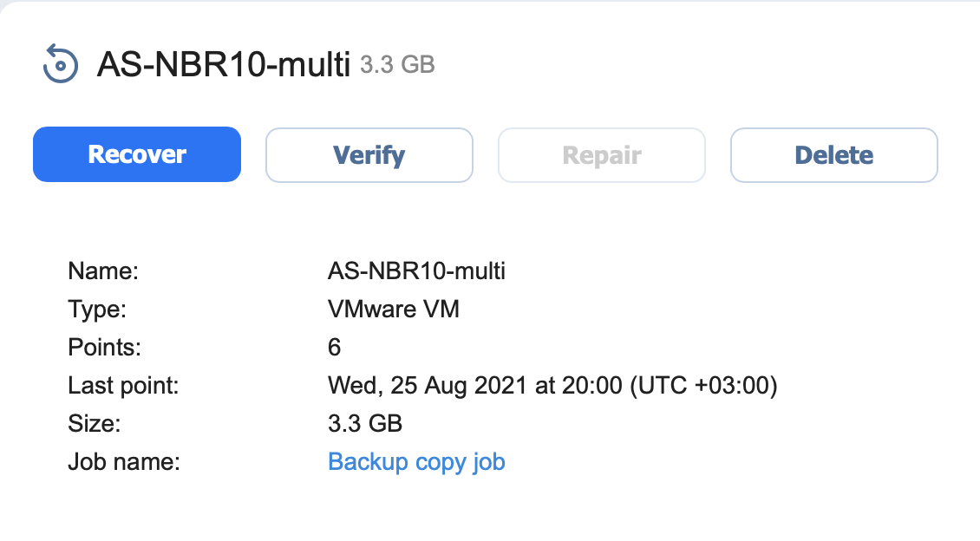
Task: Click the Size: field label
Action: [95, 424]
